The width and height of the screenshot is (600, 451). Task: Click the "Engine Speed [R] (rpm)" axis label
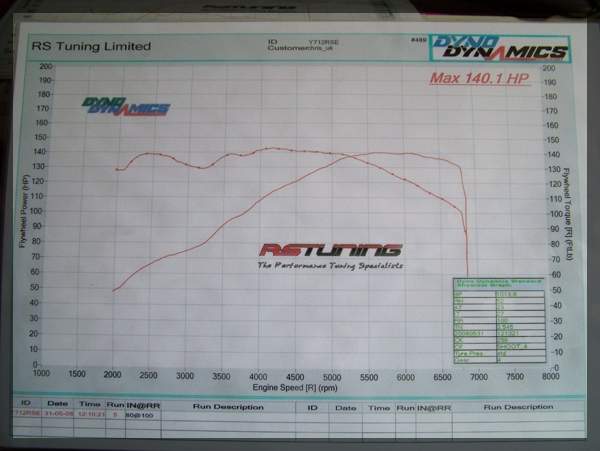pos(295,388)
